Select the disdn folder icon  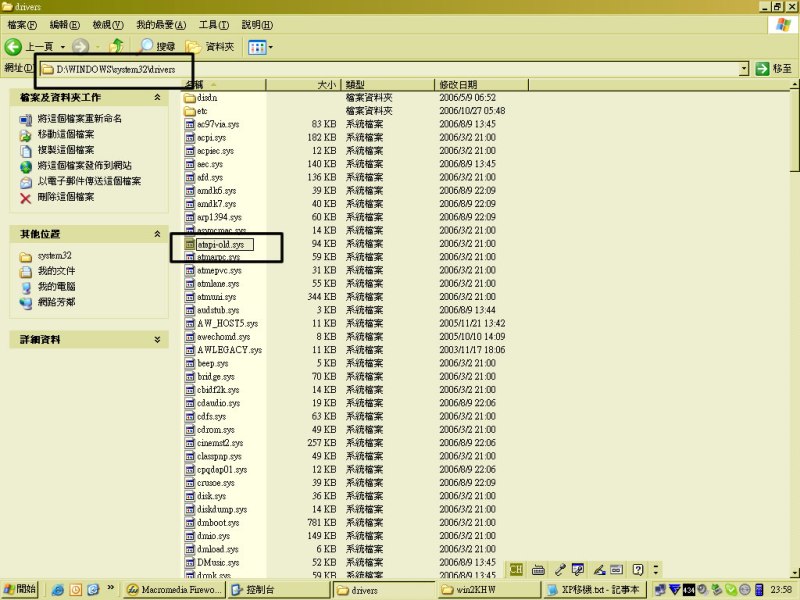pyautogui.click(x=190, y=97)
